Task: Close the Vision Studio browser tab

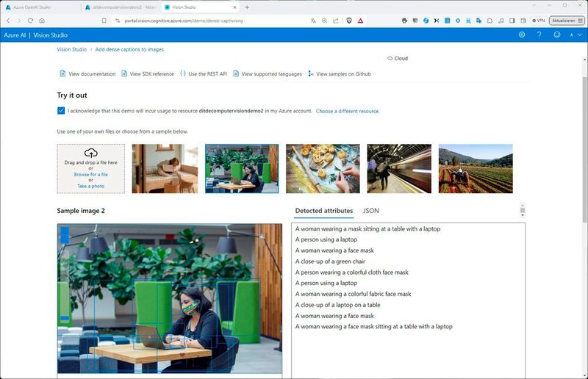Action: [234, 7]
